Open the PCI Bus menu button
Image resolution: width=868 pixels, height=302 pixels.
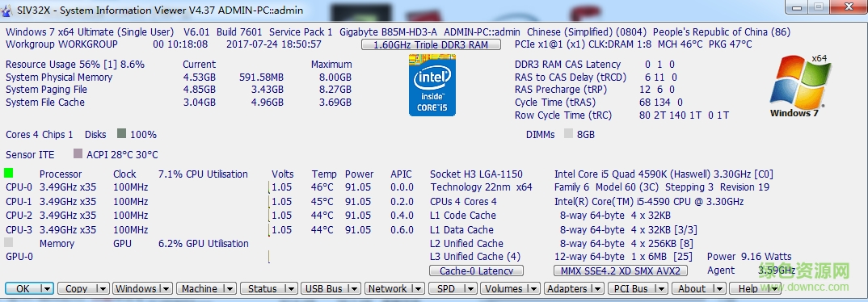[631, 288]
